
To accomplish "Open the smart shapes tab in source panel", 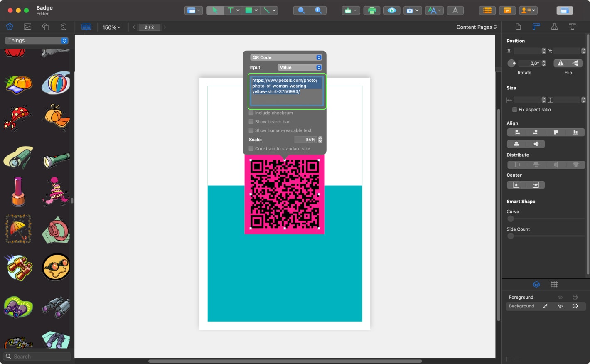I will click(46, 27).
